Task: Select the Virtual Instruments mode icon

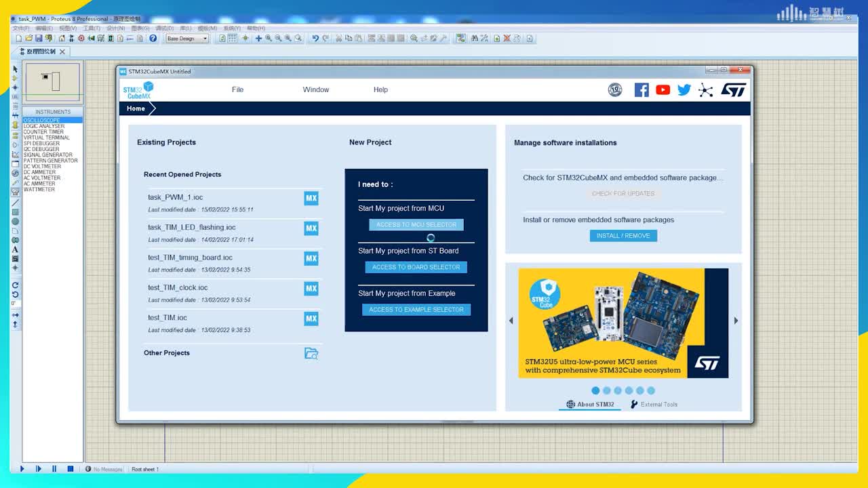Action: pyautogui.click(x=15, y=192)
